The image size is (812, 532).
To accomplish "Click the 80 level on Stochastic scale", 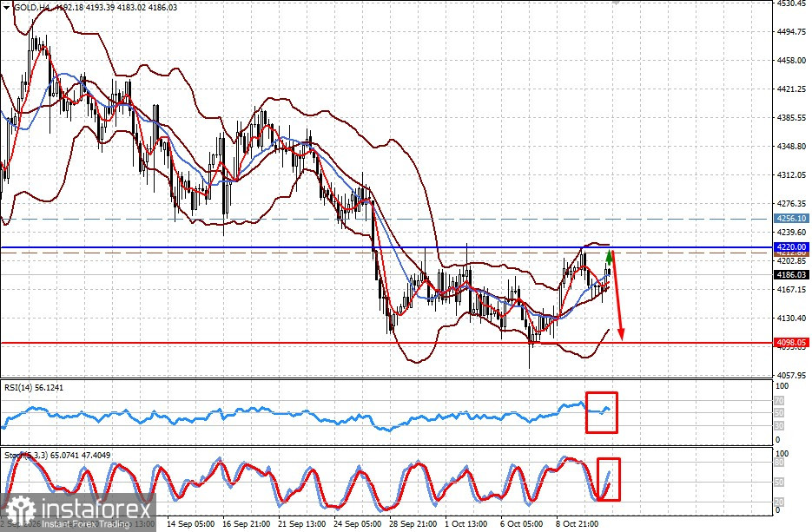I will click(779, 463).
